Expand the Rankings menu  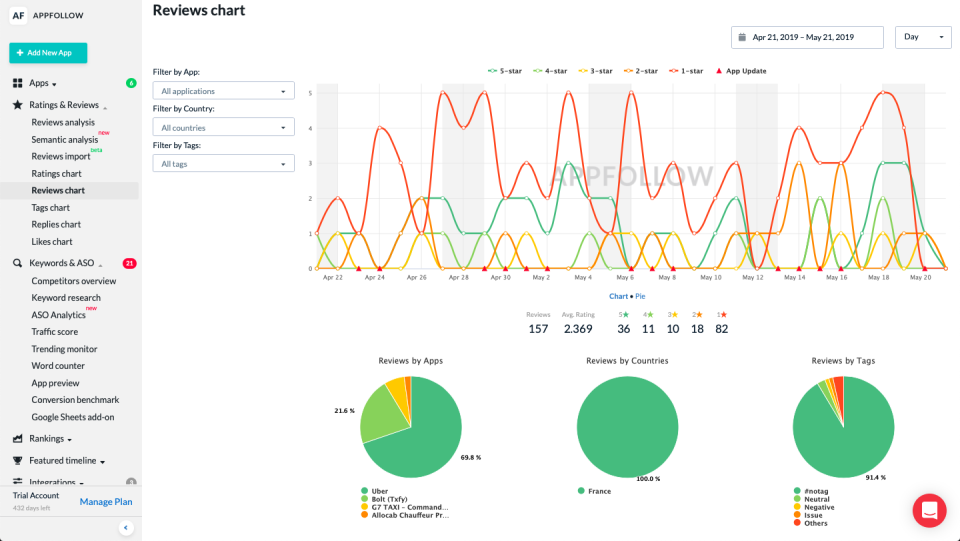[50, 439]
